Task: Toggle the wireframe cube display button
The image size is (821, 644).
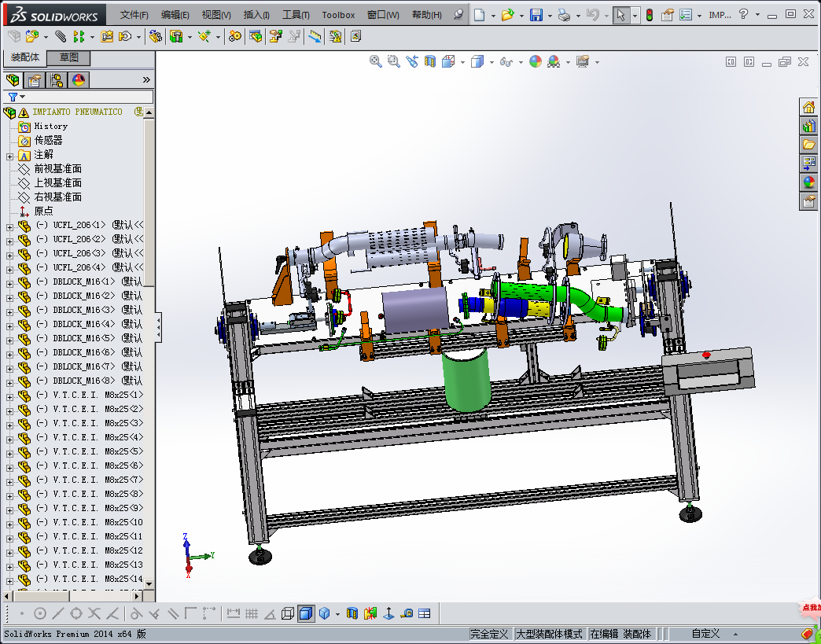Action: click(x=288, y=613)
